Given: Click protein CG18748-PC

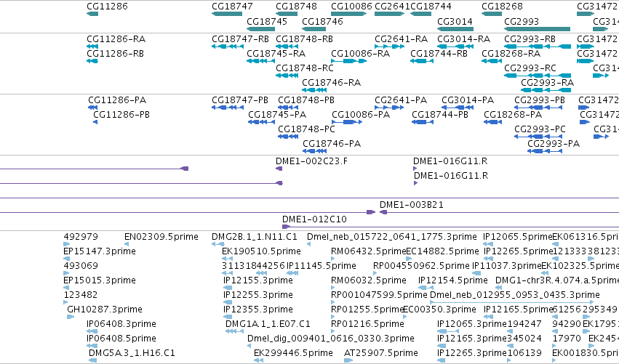Looking at the screenshot, I should (307, 129).
